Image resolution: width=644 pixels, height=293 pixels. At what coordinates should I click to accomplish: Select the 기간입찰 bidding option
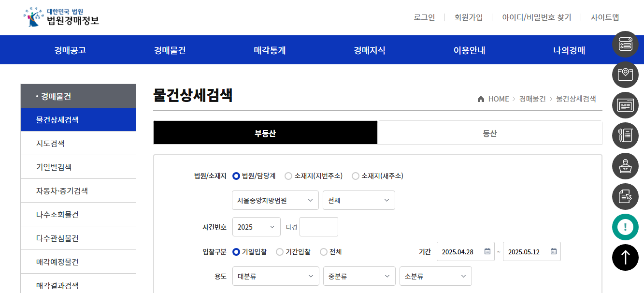279,251
